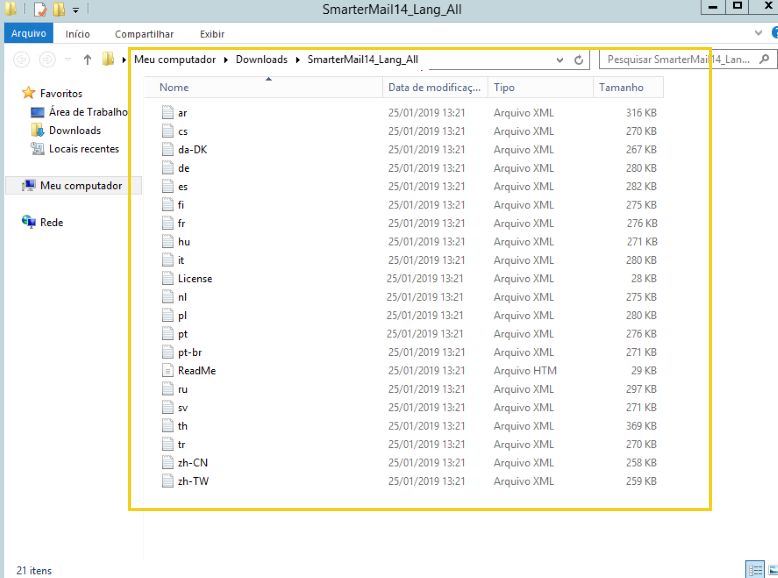Sort by Tipo column header

(x=540, y=87)
